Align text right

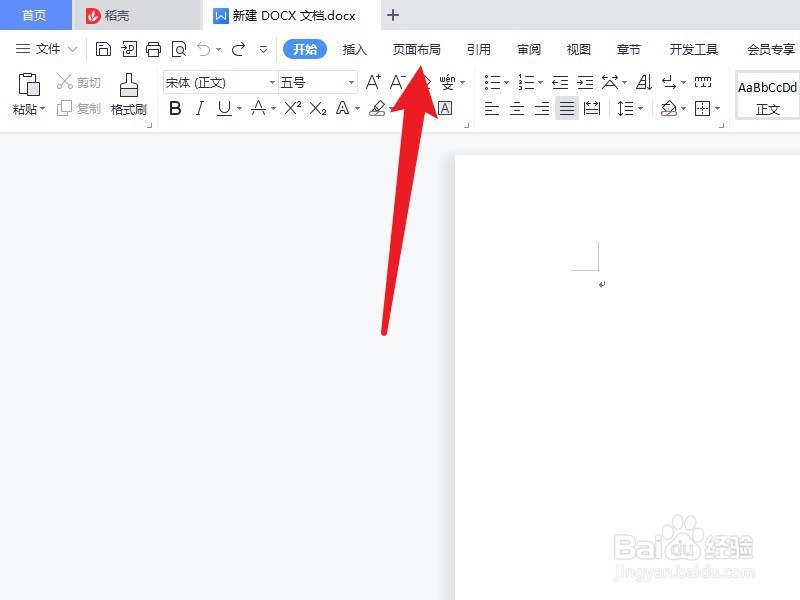(x=542, y=108)
